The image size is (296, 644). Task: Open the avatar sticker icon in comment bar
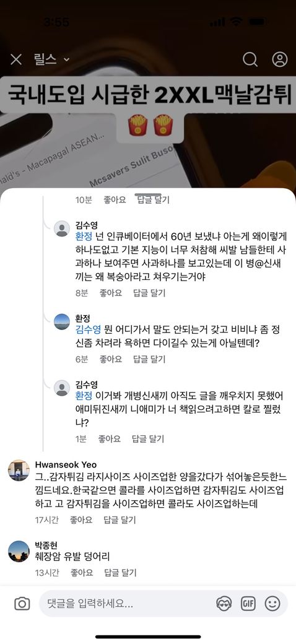click(x=224, y=604)
